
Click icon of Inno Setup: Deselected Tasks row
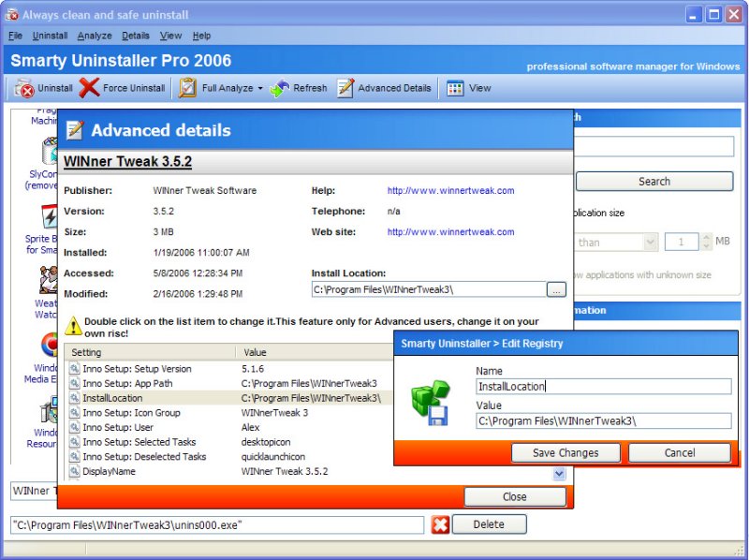click(x=75, y=456)
